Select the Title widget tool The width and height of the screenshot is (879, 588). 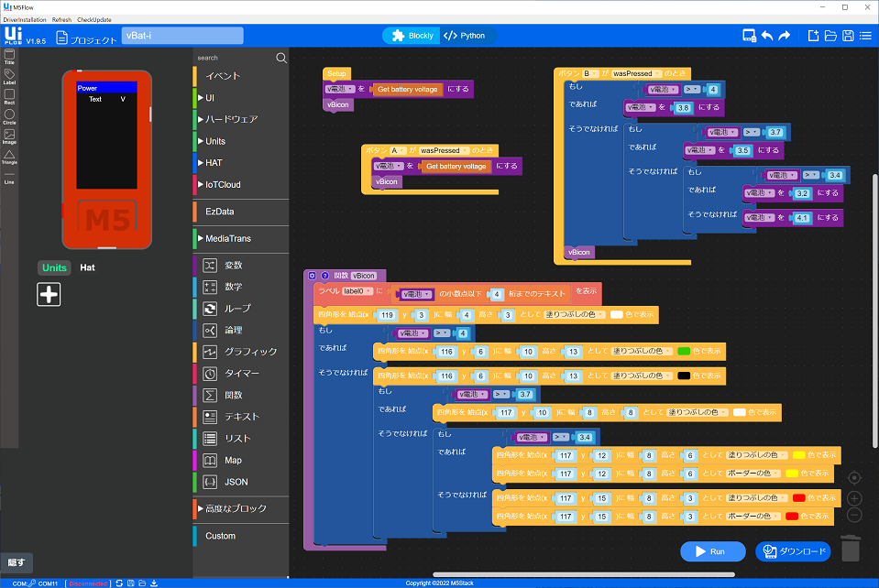pos(9,57)
